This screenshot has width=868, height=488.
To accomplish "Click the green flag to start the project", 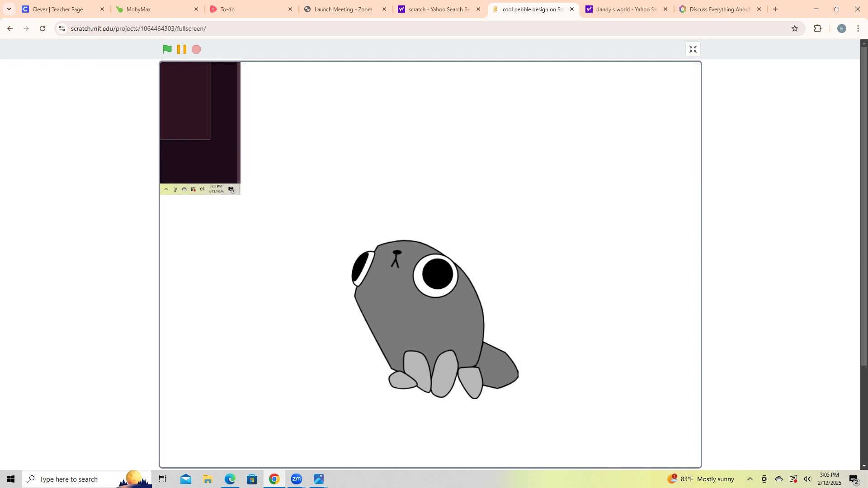I will pyautogui.click(x=167, y=49).
